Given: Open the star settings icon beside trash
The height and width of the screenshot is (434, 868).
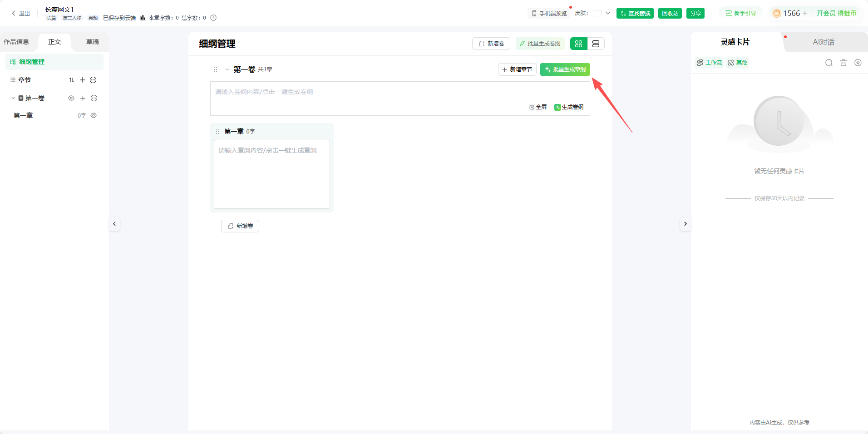Looking at the screenshot, I should coord(858,63).
